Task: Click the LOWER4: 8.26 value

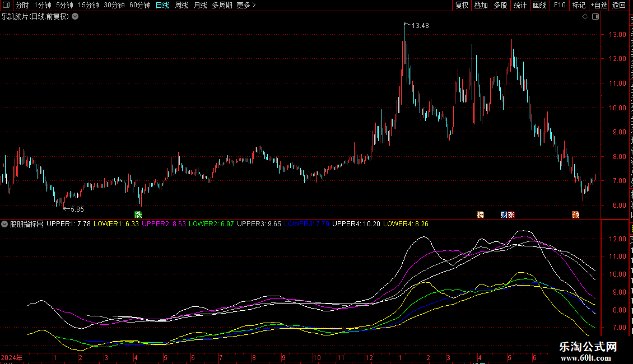Action: point(406,224)
